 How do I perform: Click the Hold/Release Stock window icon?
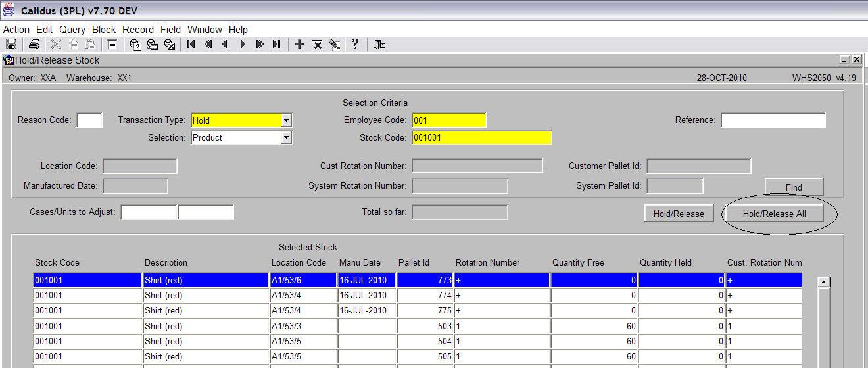(9, 60)
